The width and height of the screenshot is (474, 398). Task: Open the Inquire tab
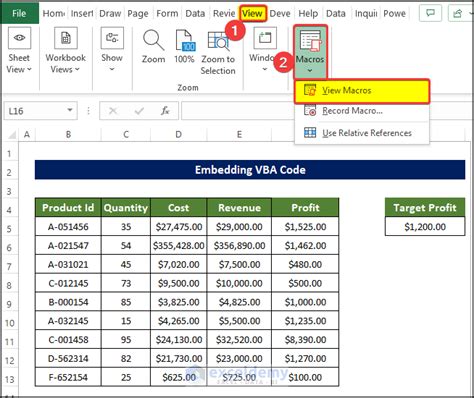(x=366, y=13)
